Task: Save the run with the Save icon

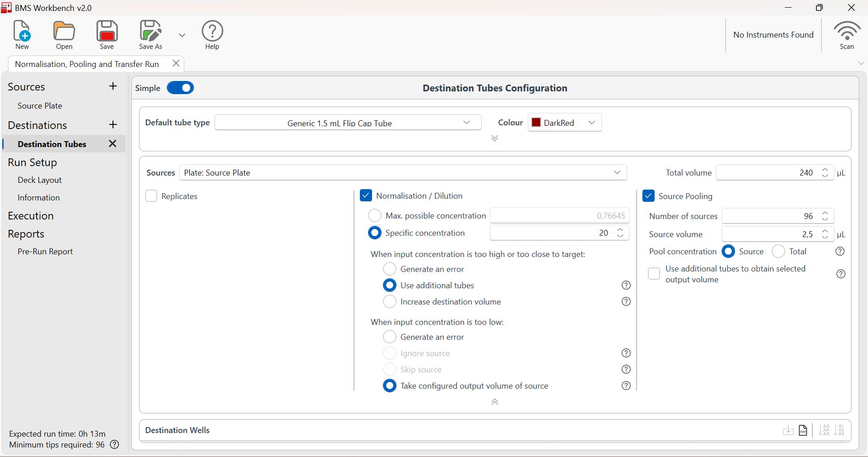Action: coord(107,31)
